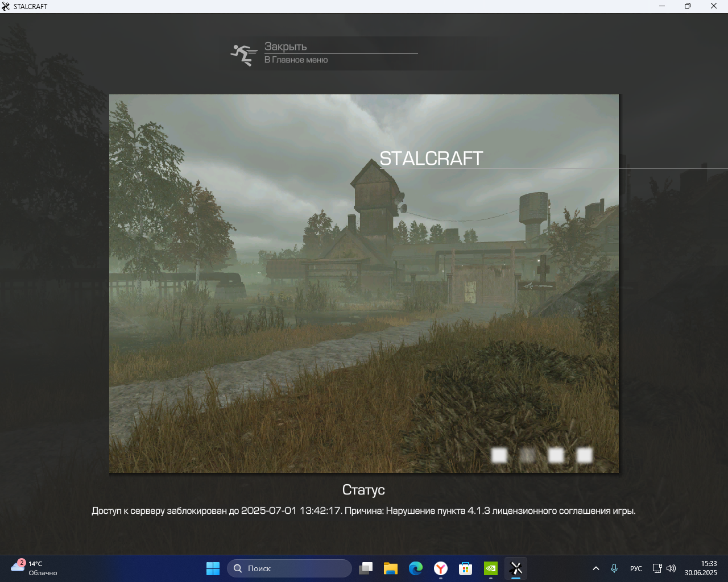This screenshot has width=728, height=582.
Task: Click the В Главное меню subtitle
Action: point(296,60)
